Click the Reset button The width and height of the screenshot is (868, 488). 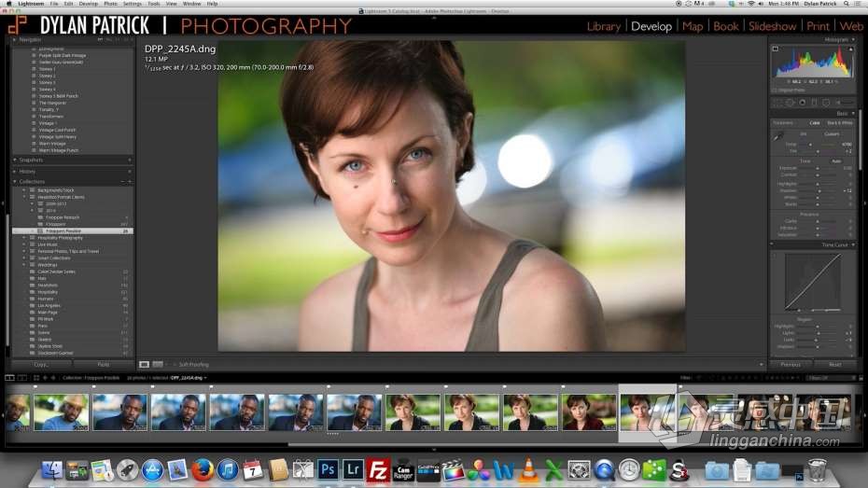pos(835,365)
